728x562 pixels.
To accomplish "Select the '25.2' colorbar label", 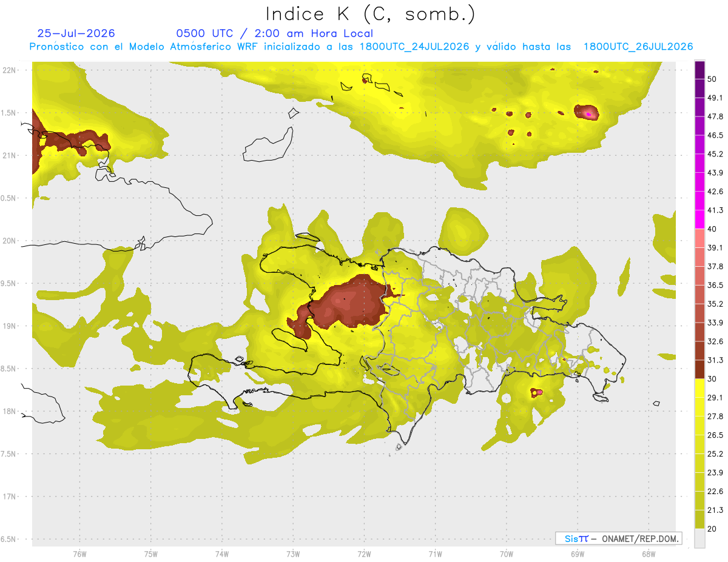I will tap(715, 453).
